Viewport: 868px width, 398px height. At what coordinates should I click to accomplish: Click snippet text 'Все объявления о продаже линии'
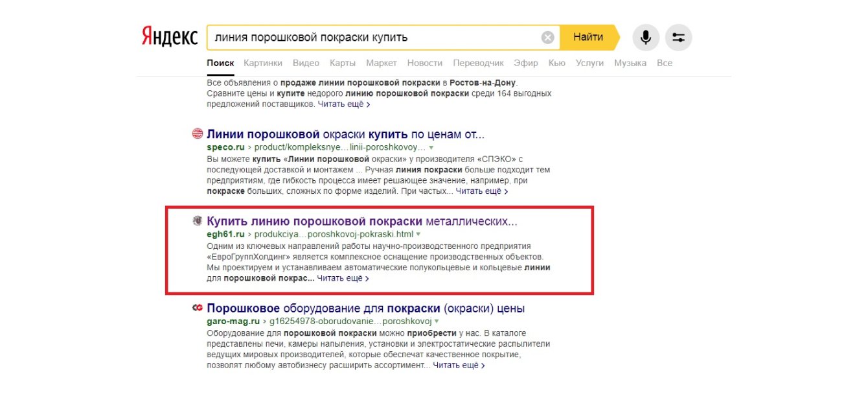point(276,83)
